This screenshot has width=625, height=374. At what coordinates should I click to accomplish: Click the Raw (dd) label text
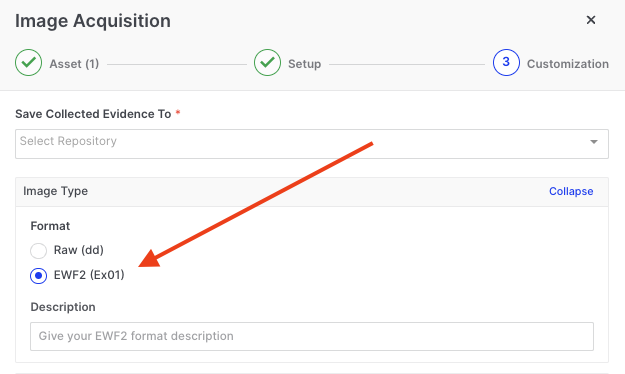pos(79,250)
